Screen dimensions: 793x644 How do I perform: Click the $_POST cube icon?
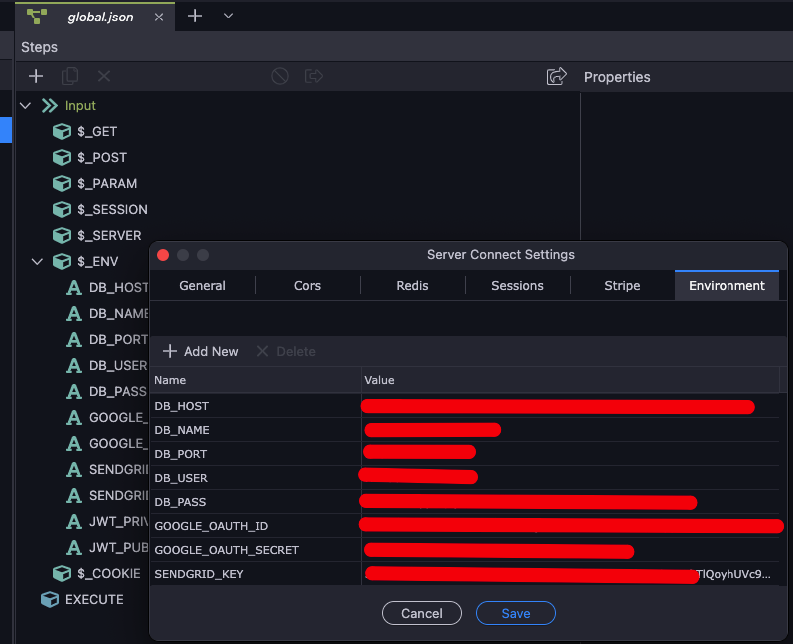[x=62, y=158]
